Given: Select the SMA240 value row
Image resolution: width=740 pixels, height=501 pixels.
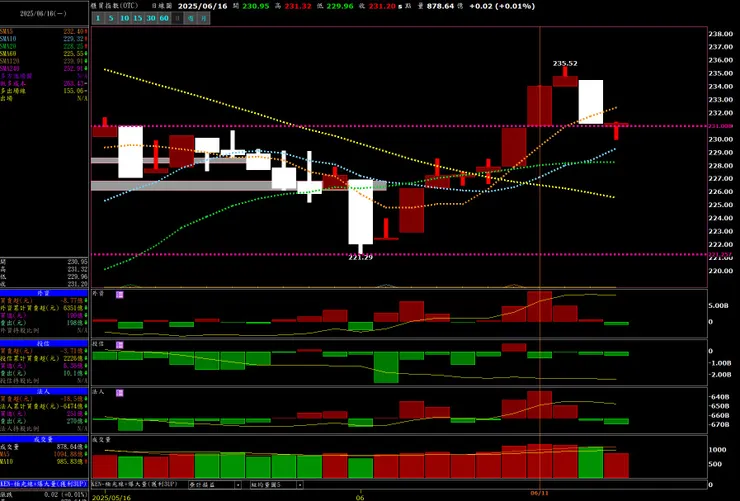Looking at the screenshot, I should [x=44, y=68].
